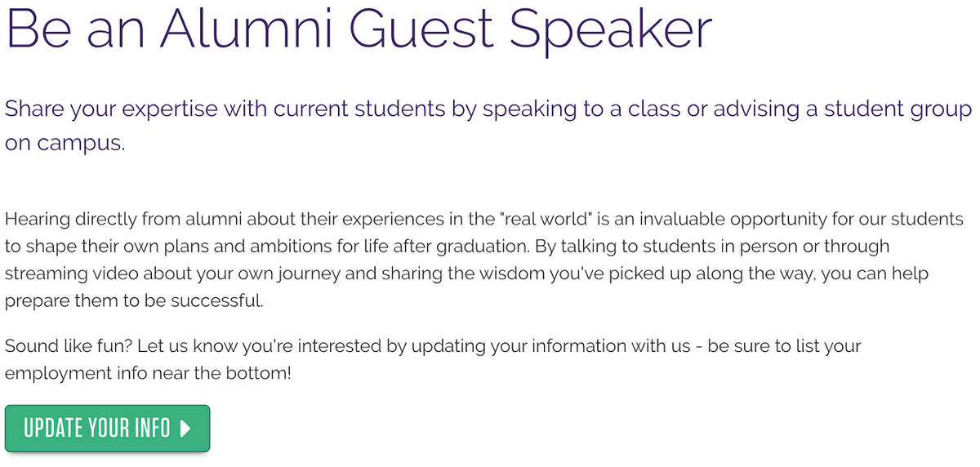The height and width of the screenshot is (467, 980).
Task: Click 'prepare them to be successful' line
Action: (134, 300)
